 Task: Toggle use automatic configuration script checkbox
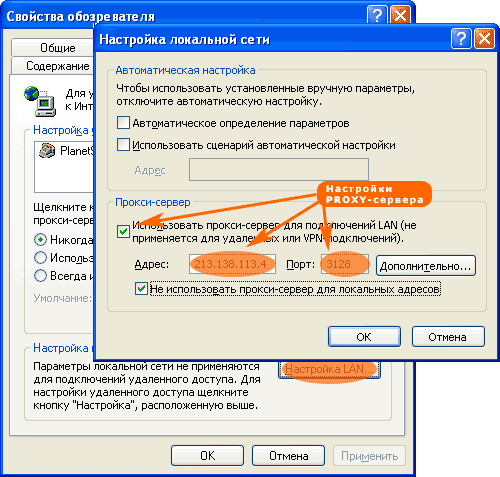click(123, 145)
